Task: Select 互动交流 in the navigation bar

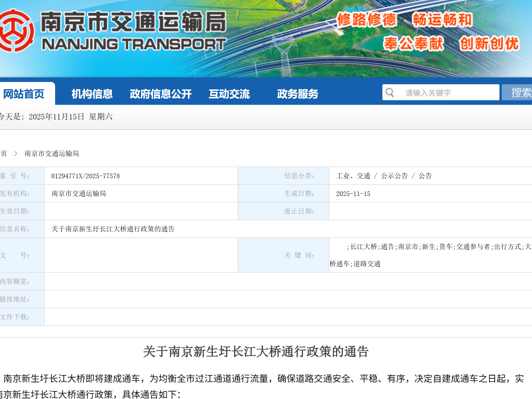Action: [x=229, y=94]
